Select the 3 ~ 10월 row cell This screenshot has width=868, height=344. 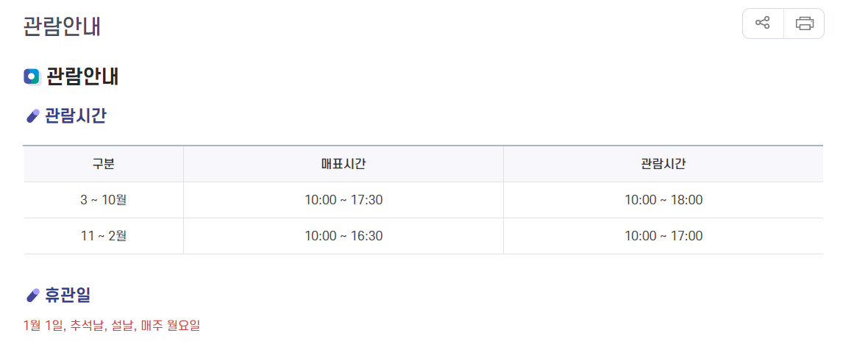tap(104, 200)
